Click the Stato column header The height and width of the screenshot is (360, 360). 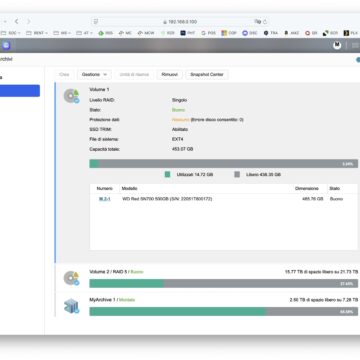tap(334, 188)
